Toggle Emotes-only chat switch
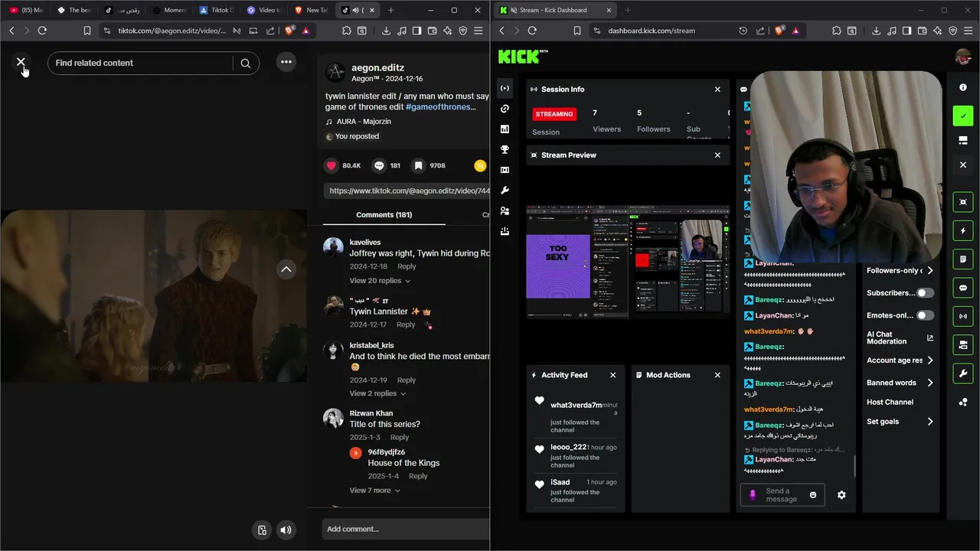This screenshot has height=551, width=980. [x=926, y=315]
